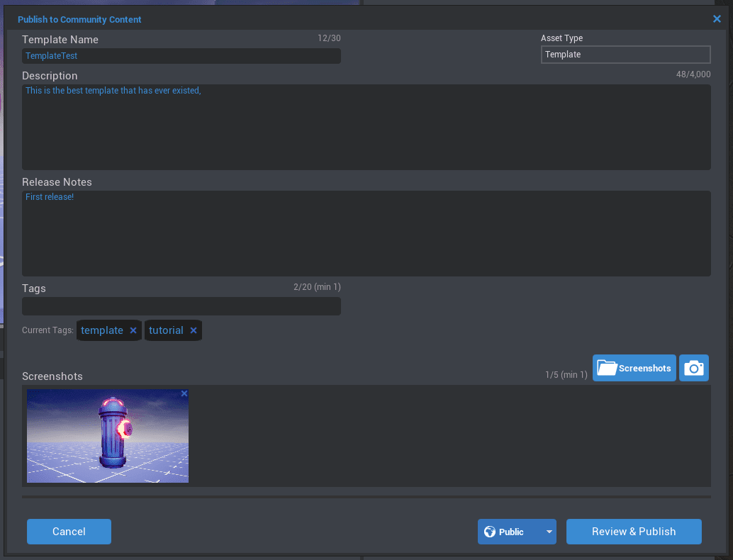Cancel publishing the template
The width and height of the screenshot is (733, 560).
click(x=69, y=531)
